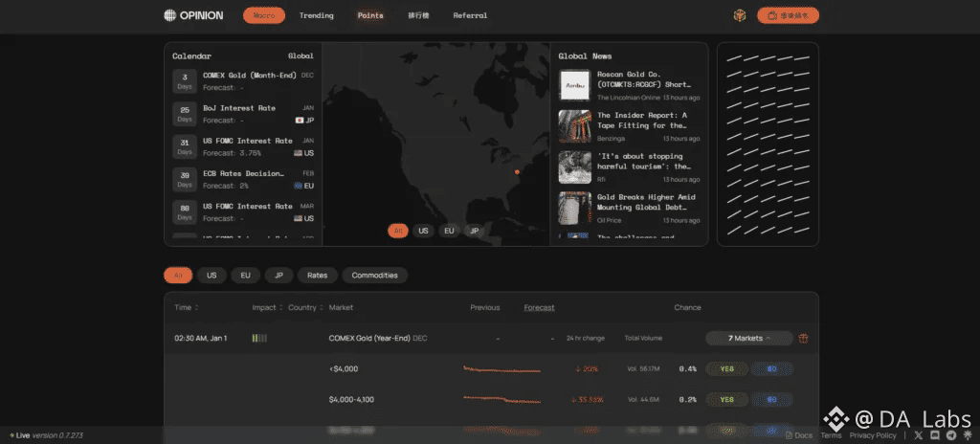The width and height of the screenshot is (980, 444).
Task: Open the Points tab
Action: tap(370, 15)
